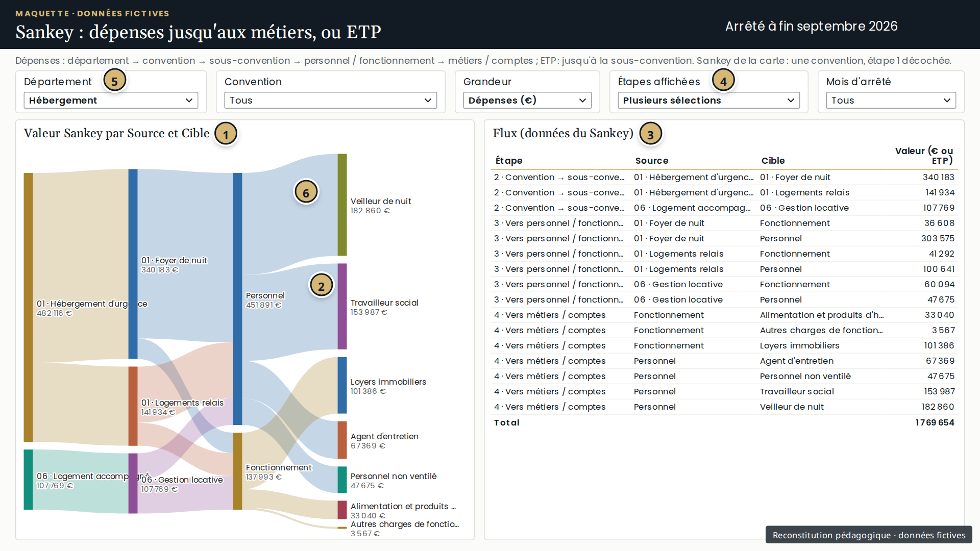
Task: Click the Étape column header
Action: point(509,161)
